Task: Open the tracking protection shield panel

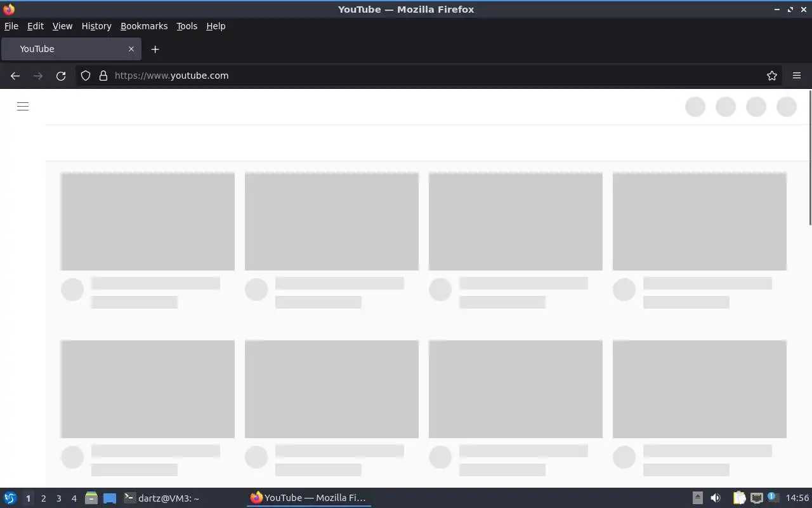Action: pyautogui.click(x=86, y=76)
